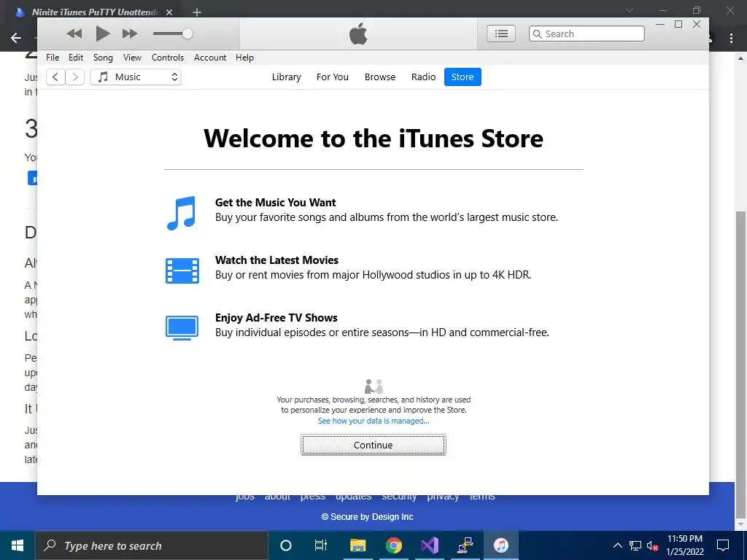
Task: Open Google Chrome from the taskbar
Action: tap(393, 545)
